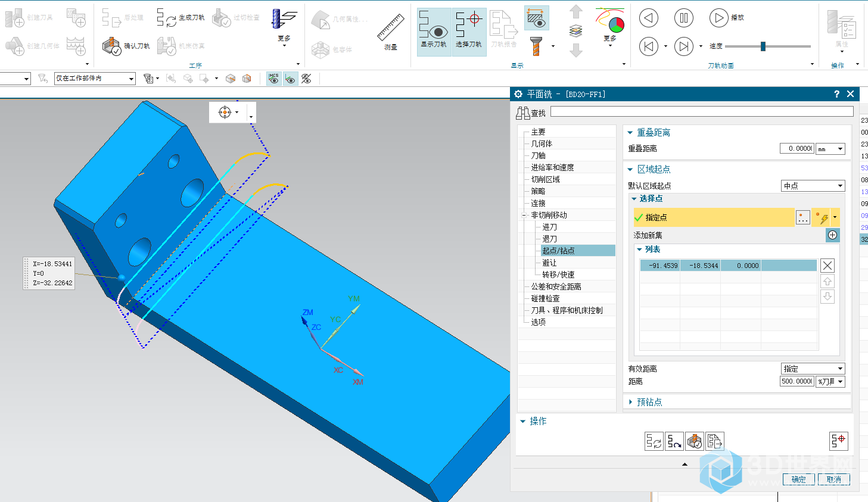Viewport: 868px width, 502px height.
Task: Select 进给率和速度 in the dialog tree
Action: [552, 167]
